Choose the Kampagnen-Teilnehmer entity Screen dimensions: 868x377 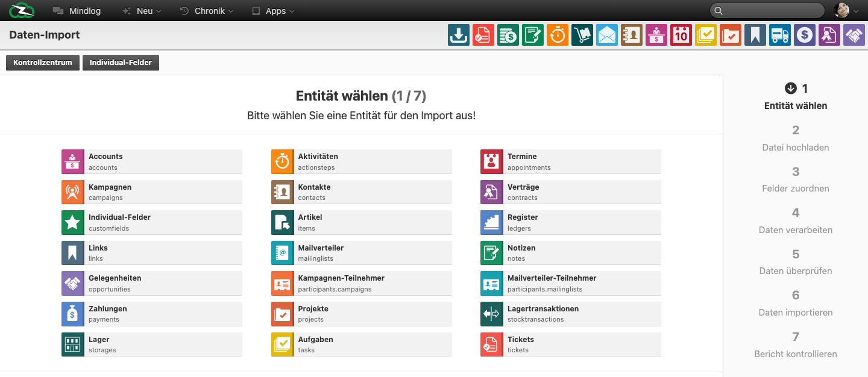click(361, 283)
